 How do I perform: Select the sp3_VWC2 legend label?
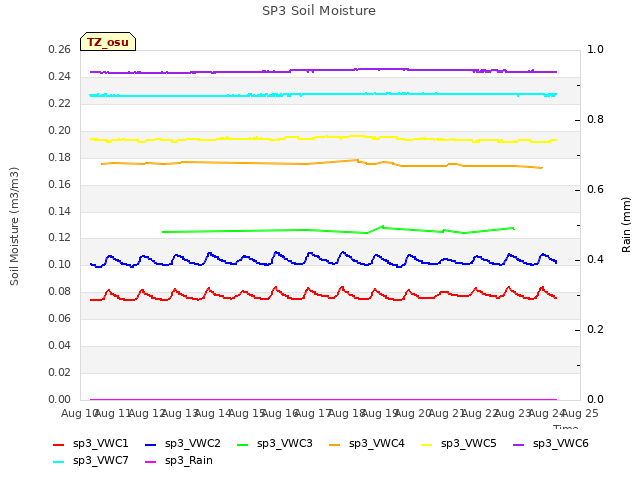pyautogui.click(x=193, y=444)
